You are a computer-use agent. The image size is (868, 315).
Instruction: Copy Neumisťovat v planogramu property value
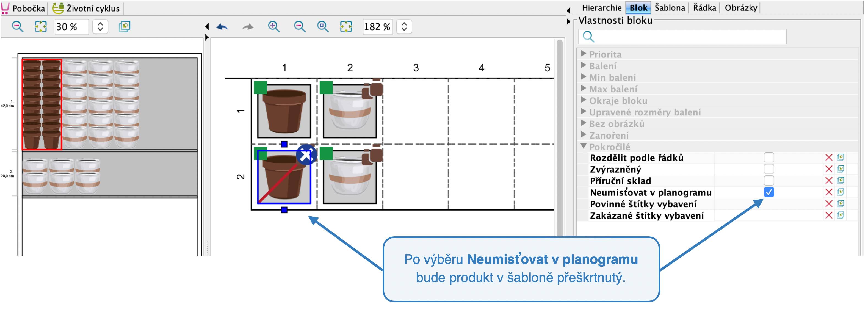(840, 192)
